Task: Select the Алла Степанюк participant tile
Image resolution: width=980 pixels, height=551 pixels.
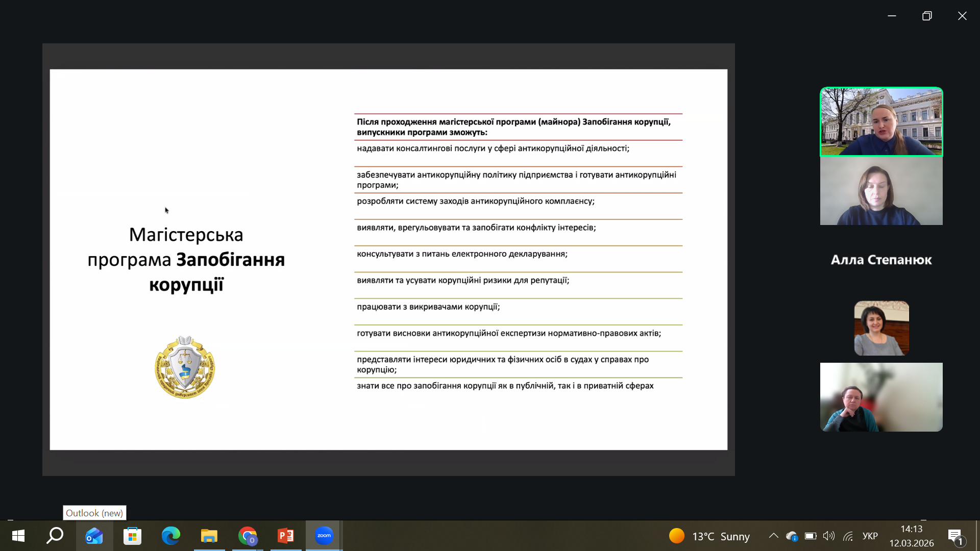Action: coord(881,260)
